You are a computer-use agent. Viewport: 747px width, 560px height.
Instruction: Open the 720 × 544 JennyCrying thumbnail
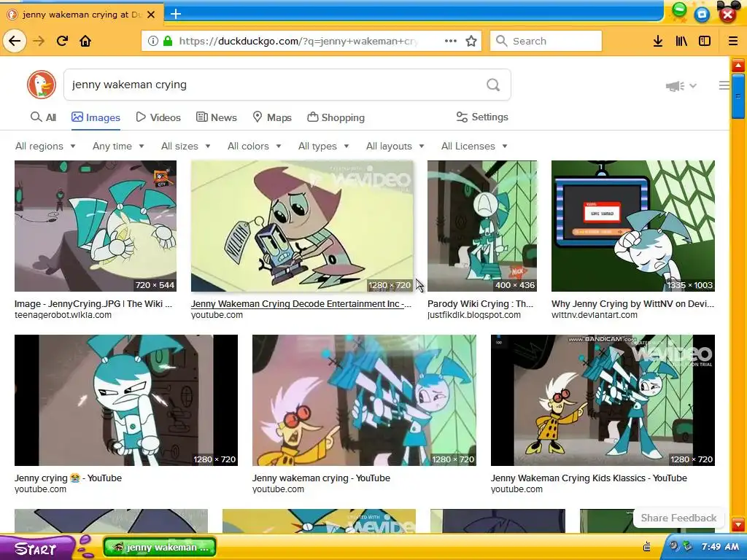(x=96, y=226)
